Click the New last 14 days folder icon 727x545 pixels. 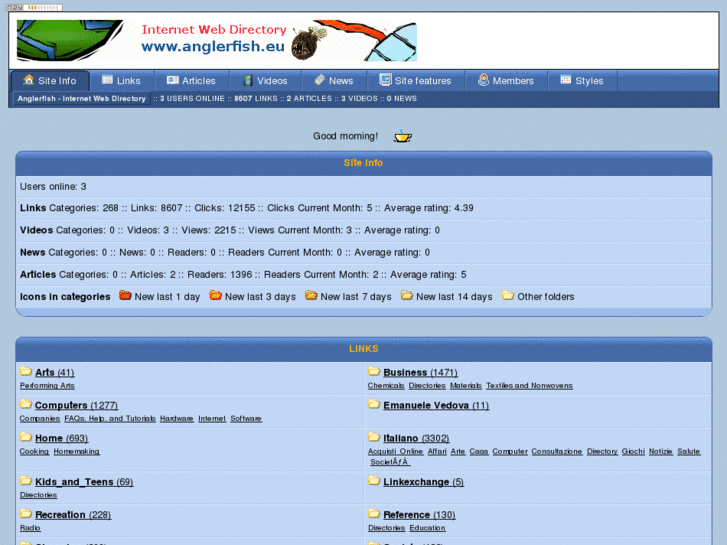click(x=407, y=295)
